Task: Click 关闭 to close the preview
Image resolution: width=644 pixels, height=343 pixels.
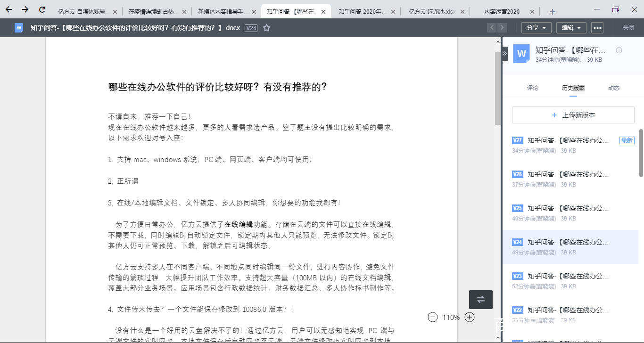Action: coord(628,28)
